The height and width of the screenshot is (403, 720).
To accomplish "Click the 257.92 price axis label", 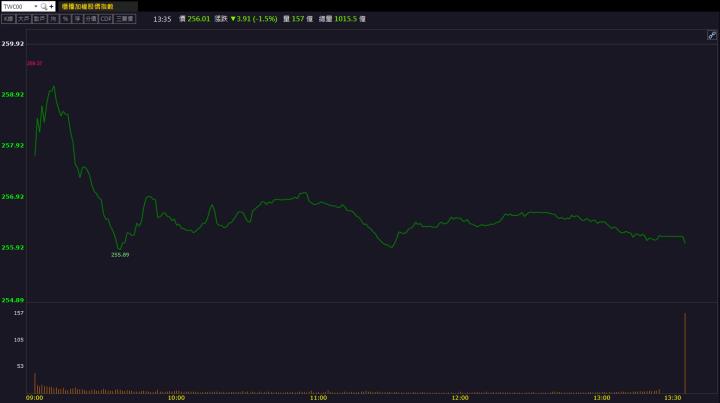I will (x=12, y=146).
